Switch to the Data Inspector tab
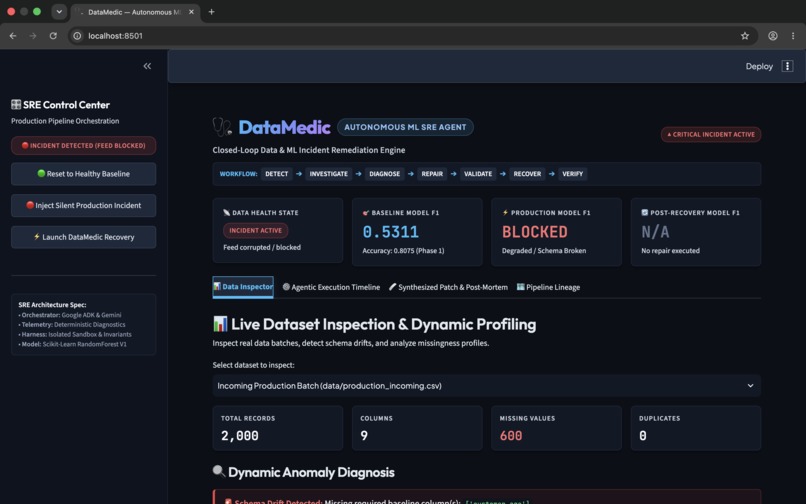 point(243,287)
